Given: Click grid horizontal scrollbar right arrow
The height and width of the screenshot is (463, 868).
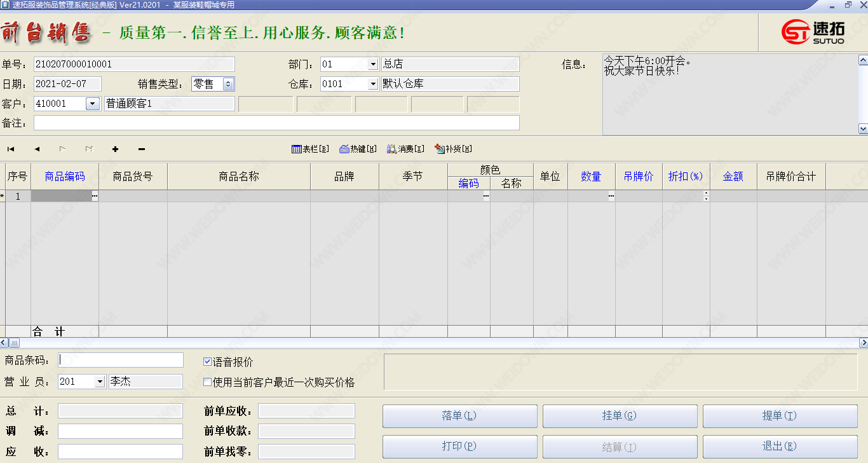Looking at the screenshot, I should [x=864, y=343].
